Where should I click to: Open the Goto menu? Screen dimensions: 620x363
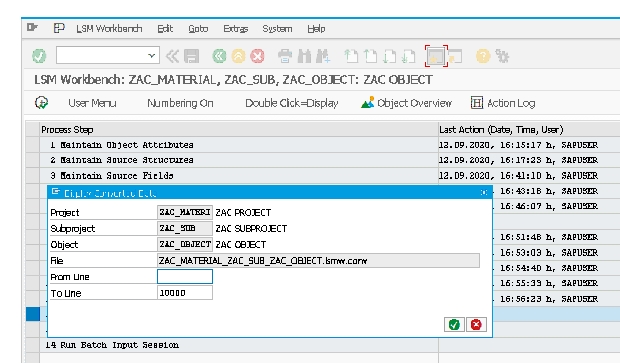(198, 28)
